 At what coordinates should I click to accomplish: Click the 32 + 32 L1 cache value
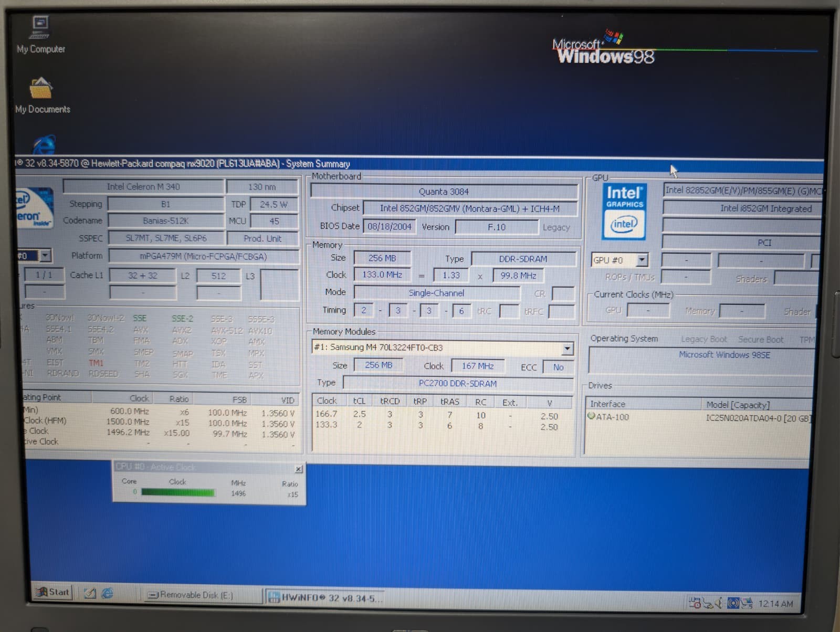point(143,276)
